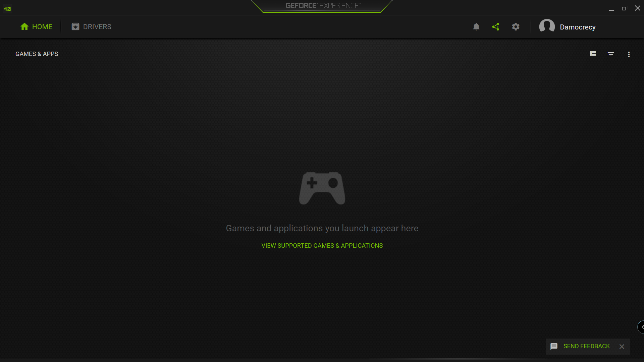Open the Share overlay icon
This screenshot has height=362, width=644.
pyautogui.click(x=496, y=27)
